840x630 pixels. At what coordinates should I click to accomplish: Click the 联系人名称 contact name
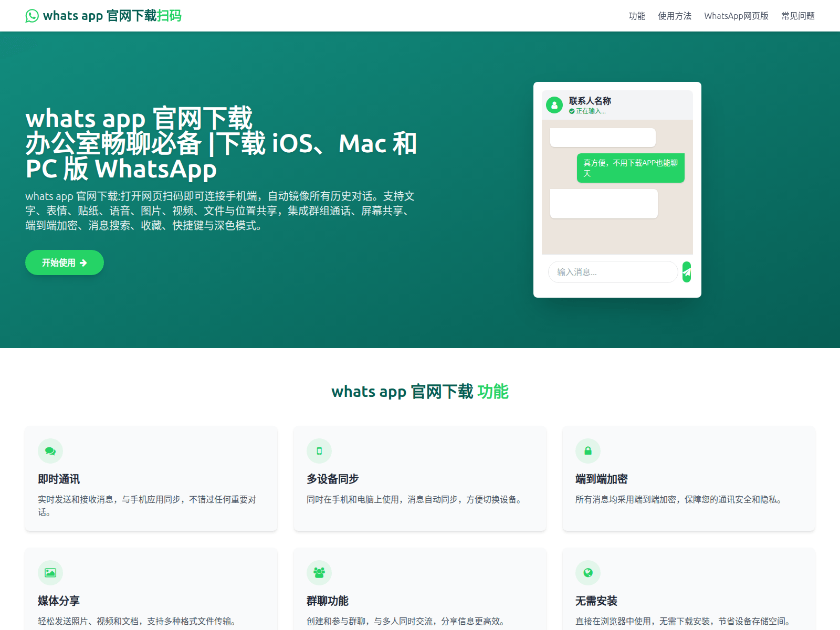point(590,101)
